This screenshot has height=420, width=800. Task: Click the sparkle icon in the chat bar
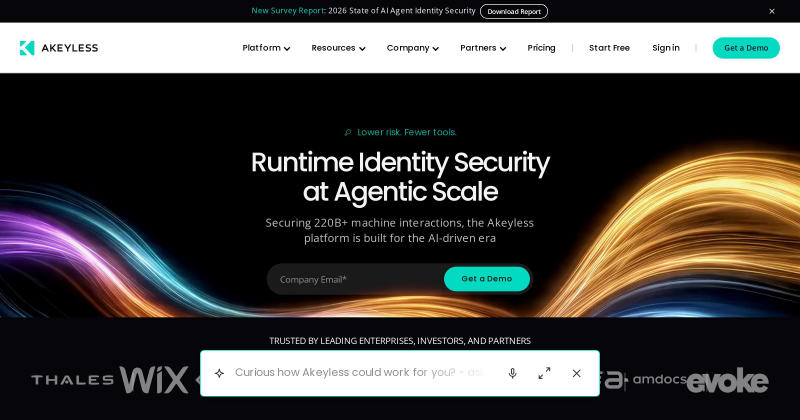tap(219, 373)
